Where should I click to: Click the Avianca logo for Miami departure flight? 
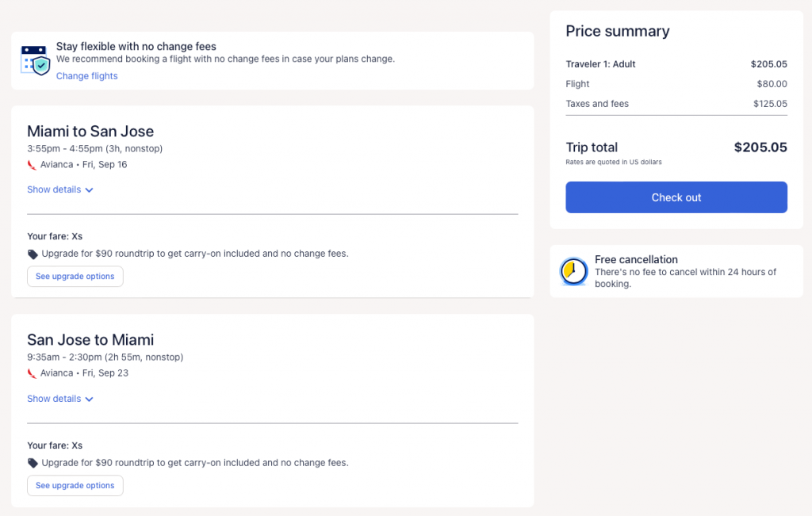pyautogui.click(x=32, y=165)
